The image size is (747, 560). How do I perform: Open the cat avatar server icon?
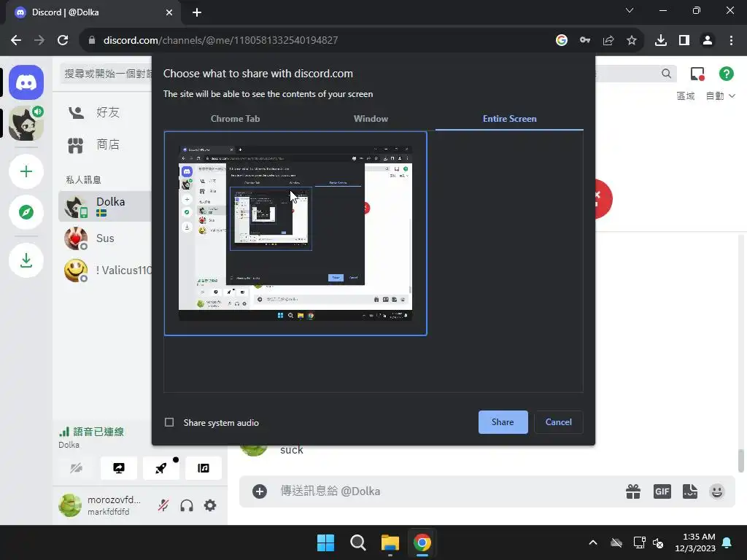[x=26, y=123]
